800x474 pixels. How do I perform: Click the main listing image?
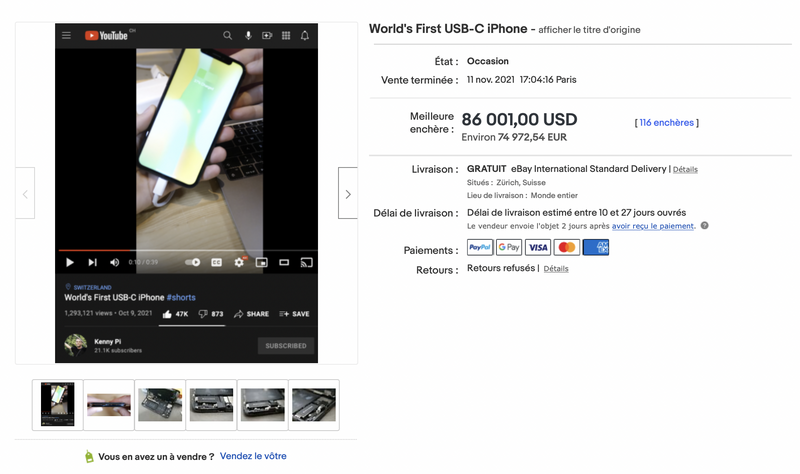(x=186, y=193)
